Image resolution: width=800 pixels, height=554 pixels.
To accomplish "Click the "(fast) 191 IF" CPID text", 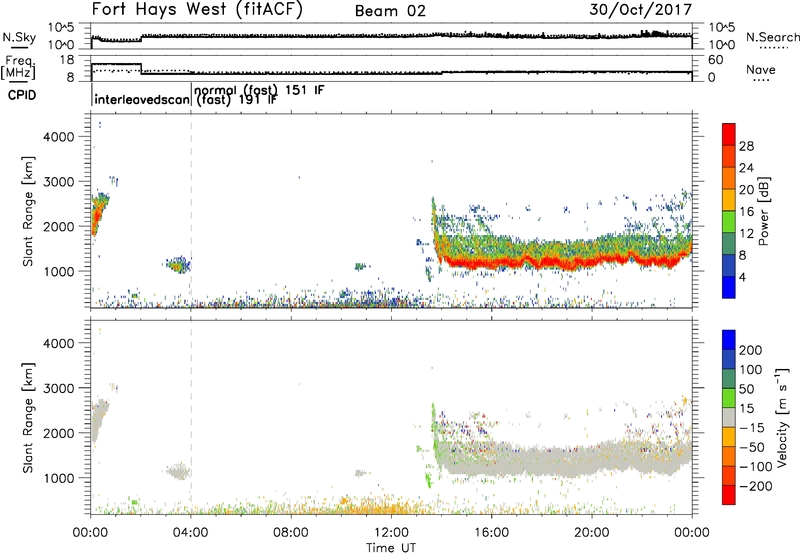I will 237,100.
